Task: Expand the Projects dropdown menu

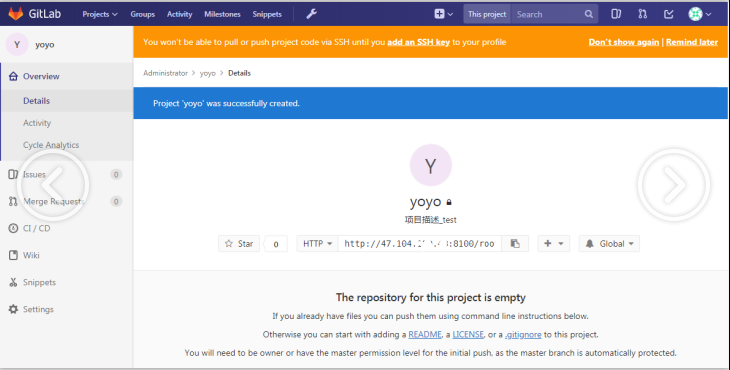Action: pos(100,14)
